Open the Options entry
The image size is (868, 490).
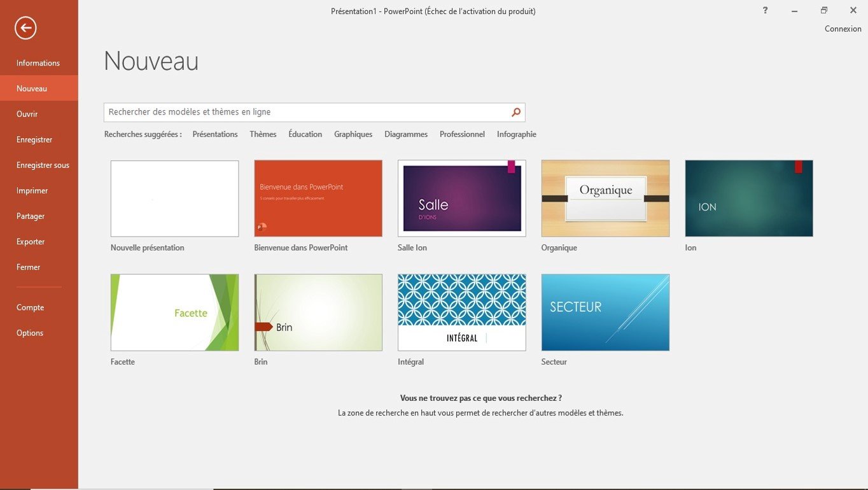click(30, 333)
